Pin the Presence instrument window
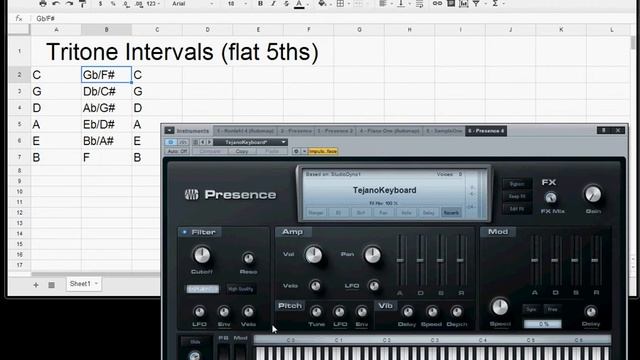Screen dimensions: 640x360 pos(604,130)
